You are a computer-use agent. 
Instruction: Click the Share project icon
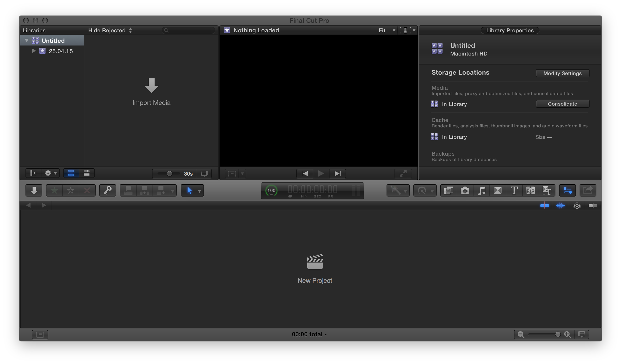coord(588,190)
